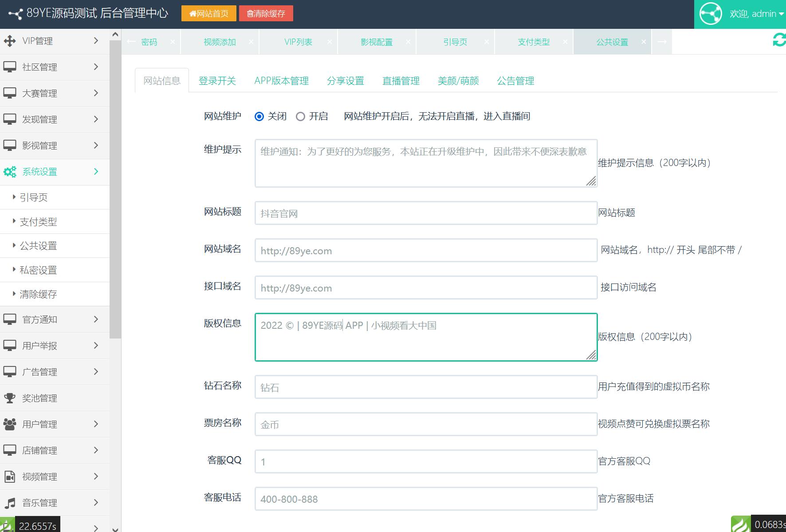Open the admin user dropdown menu
Viewport: 786px width, 532px height.
pyautogui.click(x=756, y=14)
